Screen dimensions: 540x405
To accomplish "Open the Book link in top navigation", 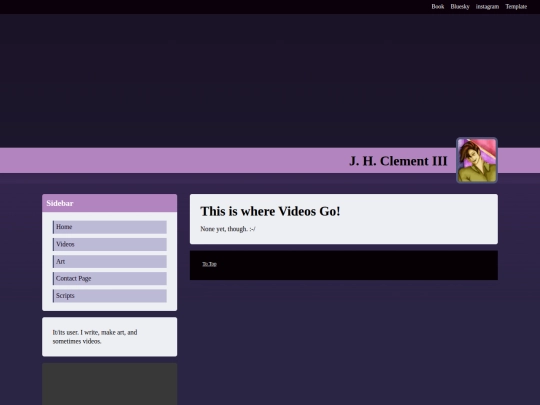I will coord(438,7).
